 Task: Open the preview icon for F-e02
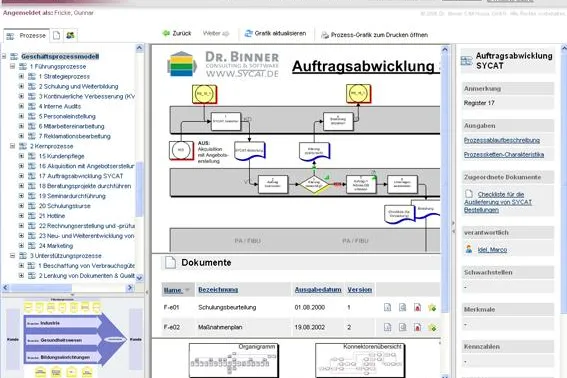click(402, 327)
